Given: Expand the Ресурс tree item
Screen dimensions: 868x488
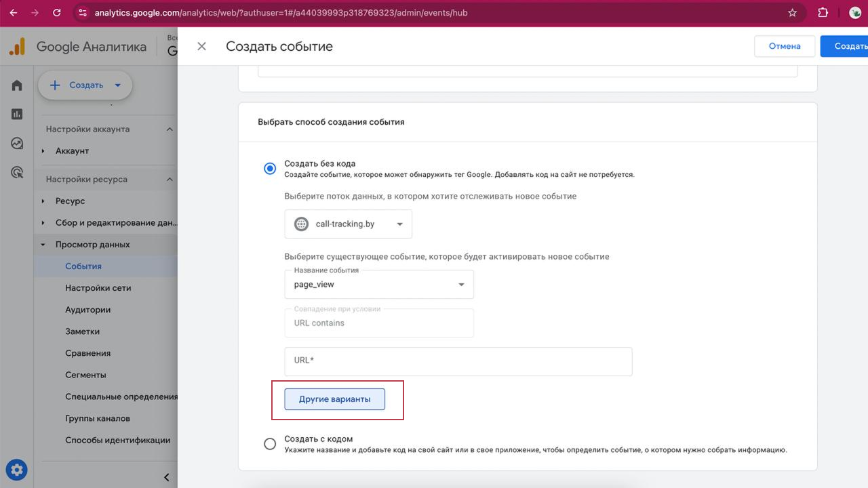Looking at the screenshot, I should click(x=43, y=201).
